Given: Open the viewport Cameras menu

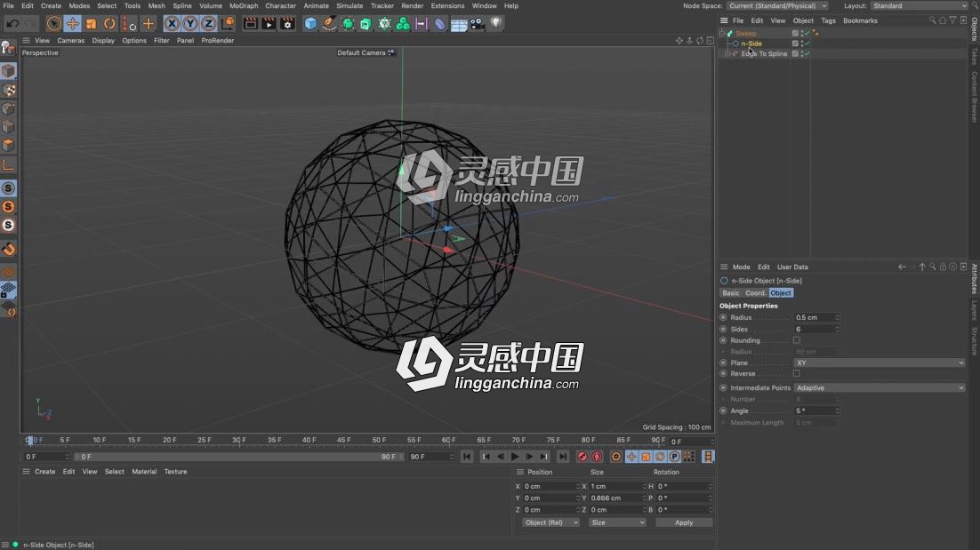Looking at the screenshot, I should tap(70, 41).
